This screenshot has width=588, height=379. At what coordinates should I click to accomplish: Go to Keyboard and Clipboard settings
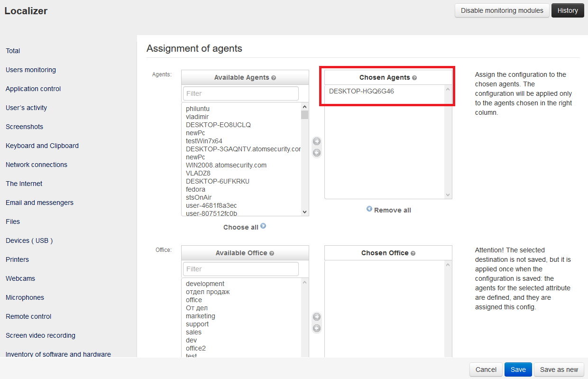(x=42, y=146)
